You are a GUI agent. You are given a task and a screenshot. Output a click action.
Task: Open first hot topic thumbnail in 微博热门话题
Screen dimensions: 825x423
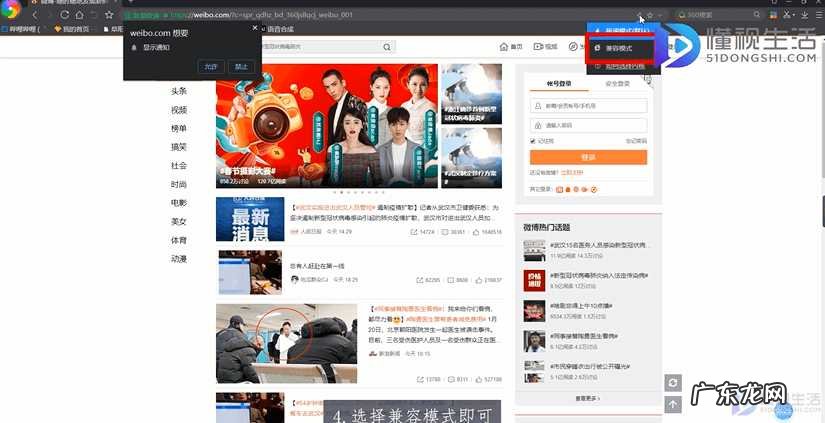534,251
